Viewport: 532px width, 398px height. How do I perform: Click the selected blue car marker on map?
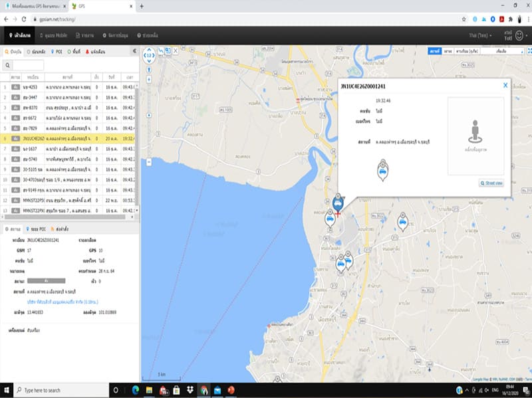[x=338, y=203]
